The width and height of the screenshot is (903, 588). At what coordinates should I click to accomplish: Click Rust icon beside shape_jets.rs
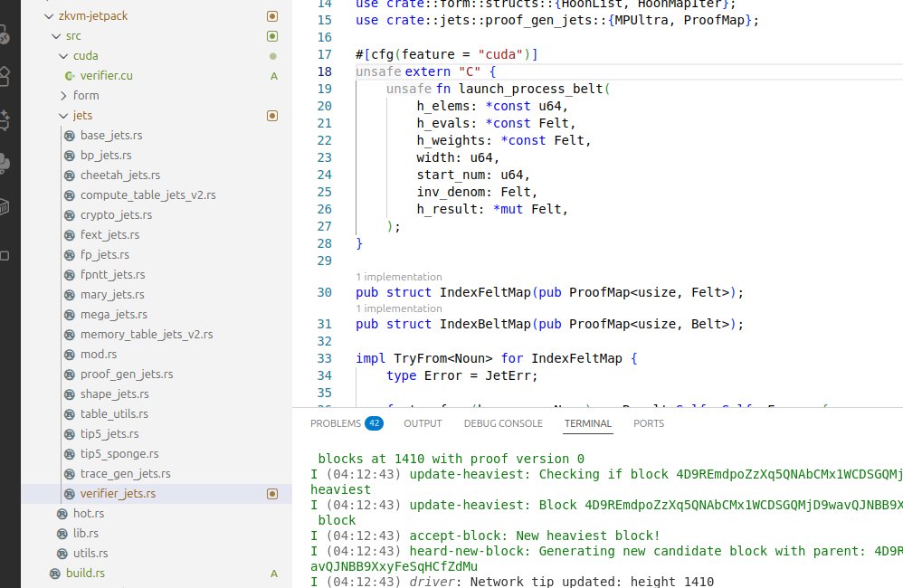tap(70, 394)
